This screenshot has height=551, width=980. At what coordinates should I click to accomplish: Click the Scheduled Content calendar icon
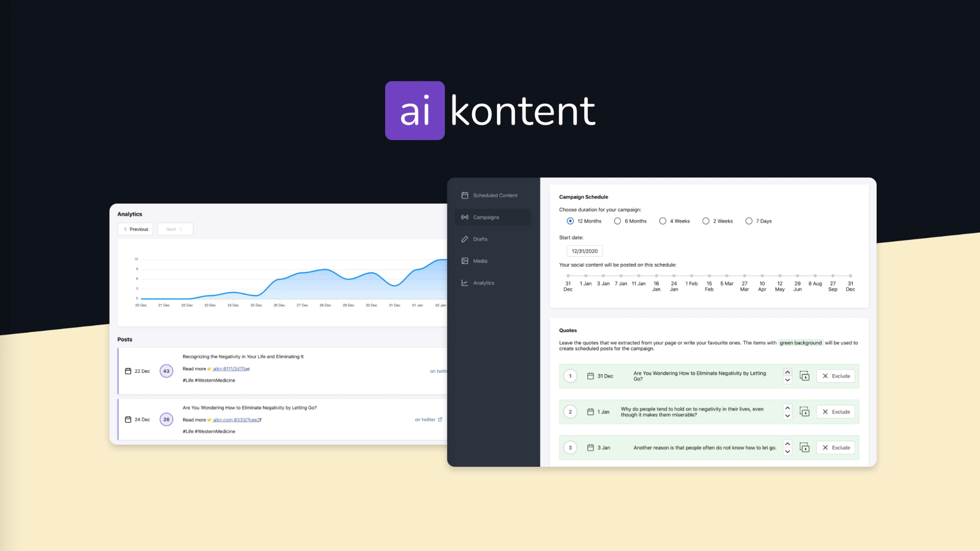465,195
